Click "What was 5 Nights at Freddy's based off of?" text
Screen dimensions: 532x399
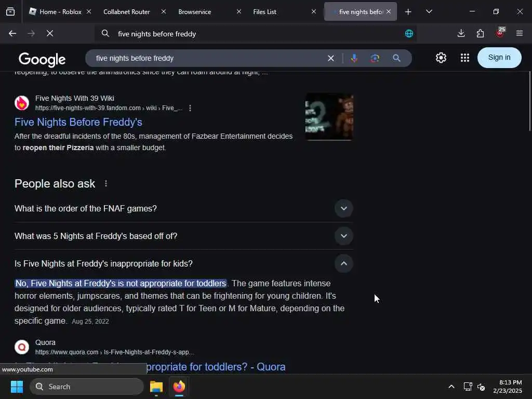pos(96,236)
